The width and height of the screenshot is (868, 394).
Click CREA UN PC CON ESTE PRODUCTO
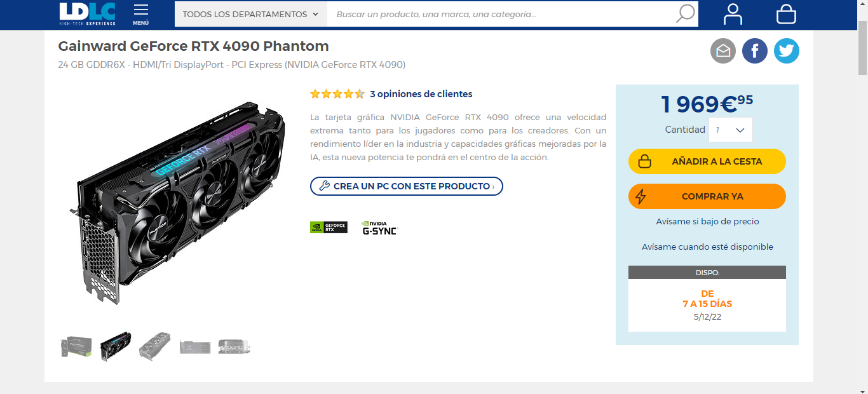[407, 186]
